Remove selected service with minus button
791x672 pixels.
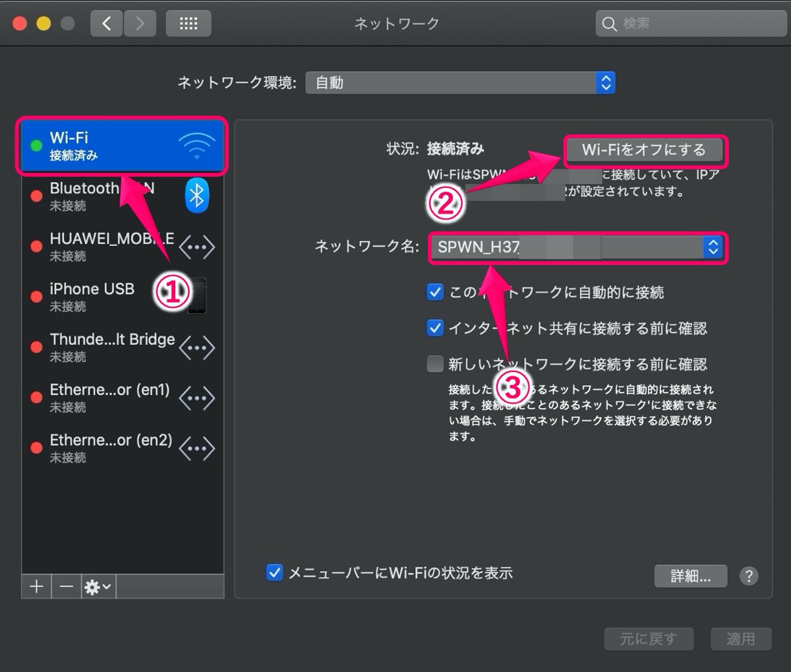(67, 586)
